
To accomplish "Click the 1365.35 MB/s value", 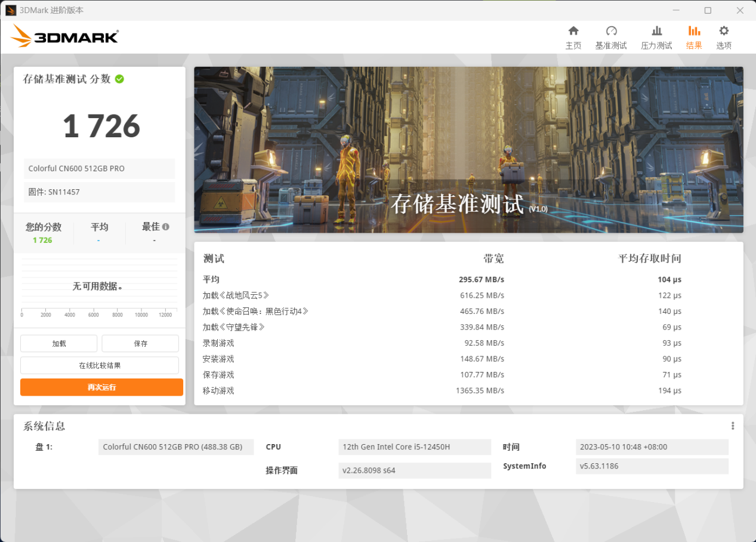I will coord(480,390).
